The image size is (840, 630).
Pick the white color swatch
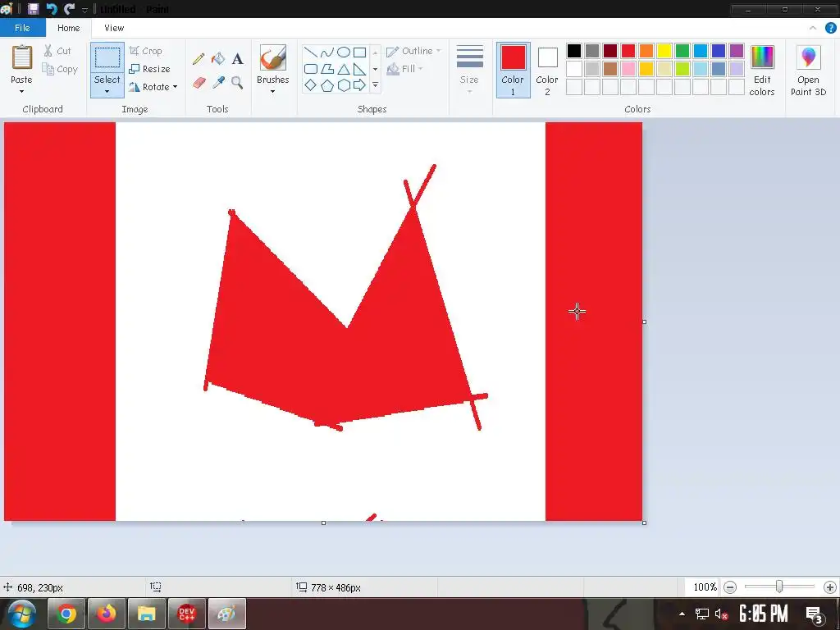click(573, 69)
